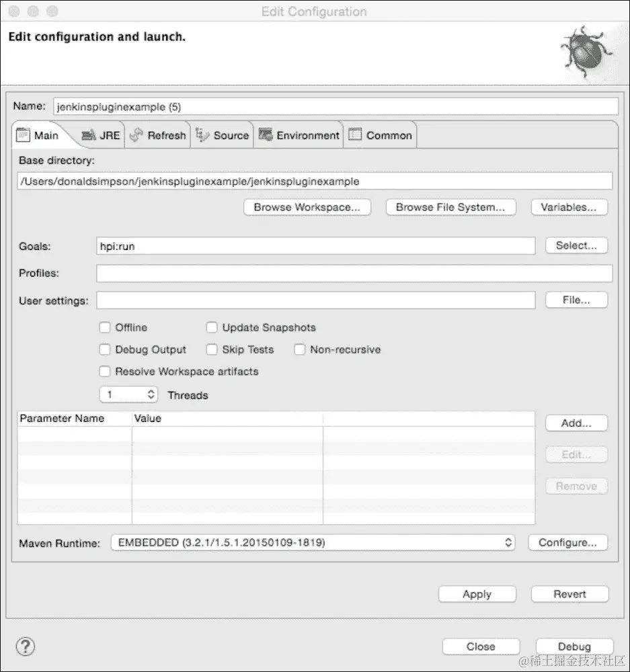
Task: Click Browse Workspace... button
Action: (307, 208)
